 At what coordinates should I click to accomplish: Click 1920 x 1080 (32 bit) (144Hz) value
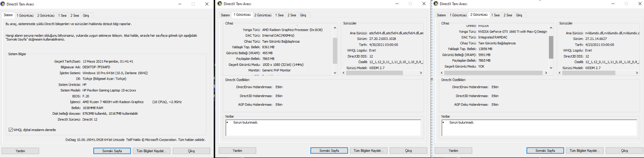pos(283,64)
